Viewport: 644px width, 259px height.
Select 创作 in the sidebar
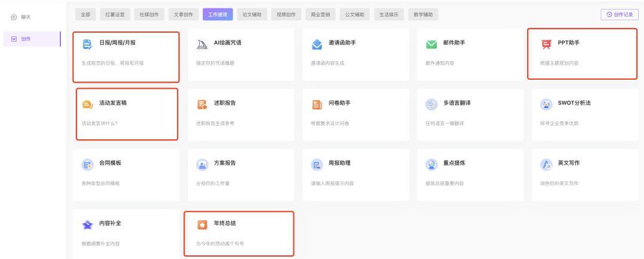tap(32, 39)
